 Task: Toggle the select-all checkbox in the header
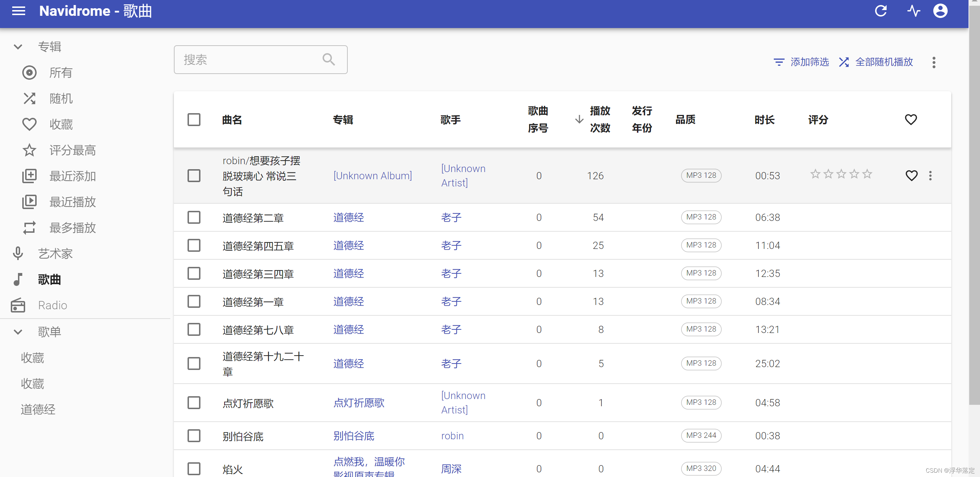point(194,120)
